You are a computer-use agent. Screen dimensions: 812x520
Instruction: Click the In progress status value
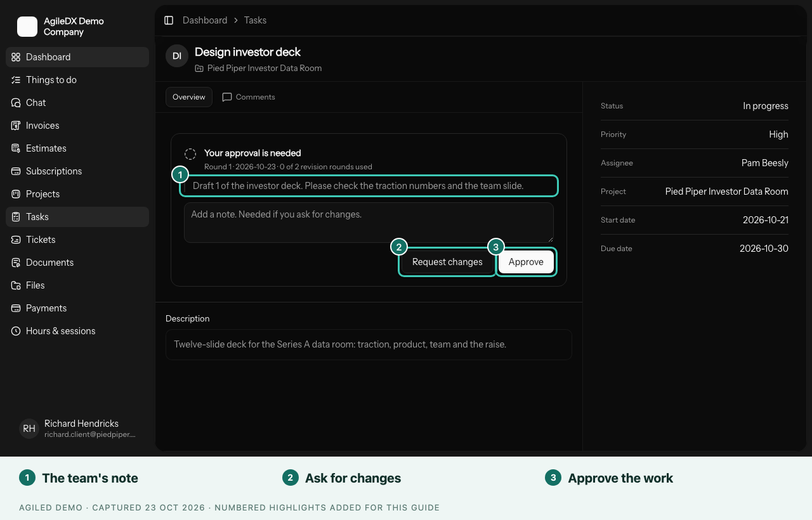point(766,106)
